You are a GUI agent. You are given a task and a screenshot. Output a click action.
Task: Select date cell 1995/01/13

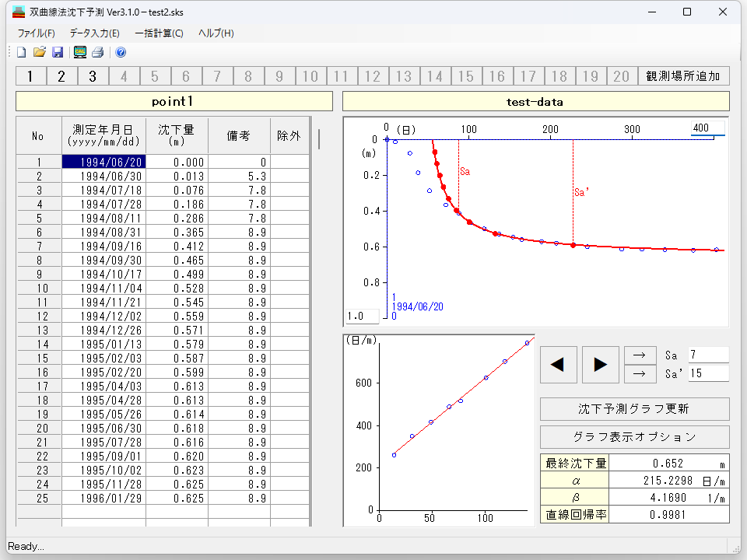[103, 344]
